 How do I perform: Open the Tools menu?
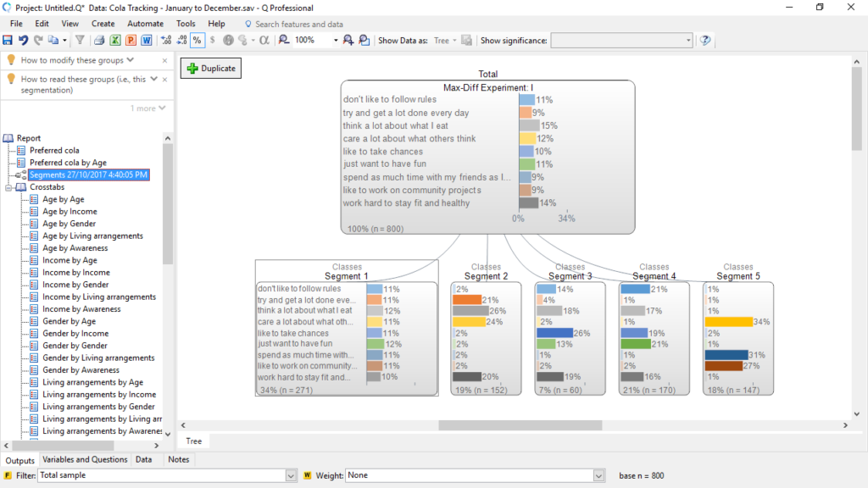[x=186, y=24]
